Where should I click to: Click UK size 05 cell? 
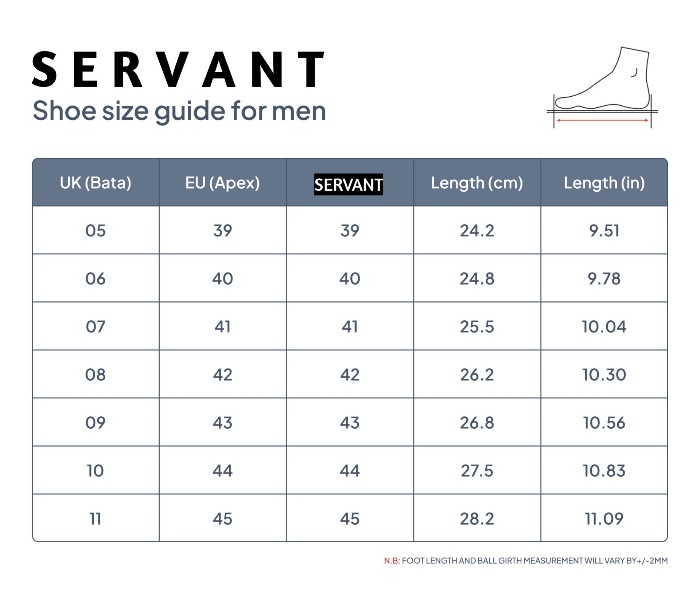pos(96,231)
